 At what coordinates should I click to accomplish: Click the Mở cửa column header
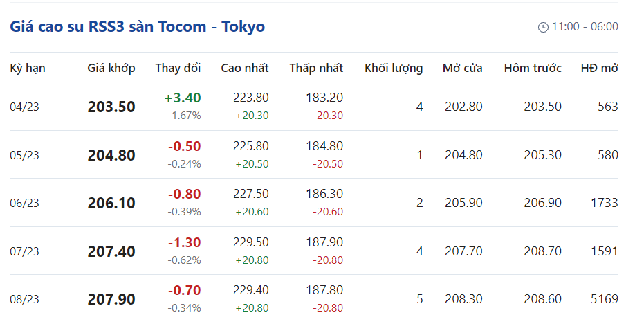[x=463, y=68]
